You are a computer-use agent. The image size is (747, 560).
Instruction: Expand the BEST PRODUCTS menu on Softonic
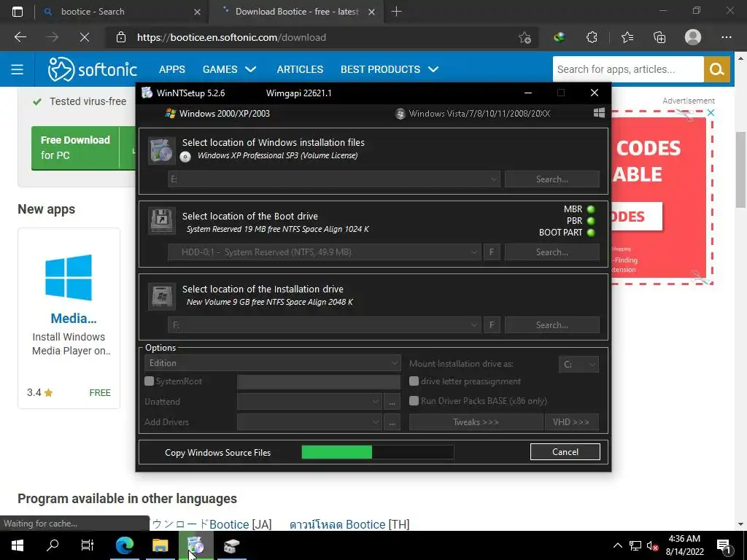point(390,69)
